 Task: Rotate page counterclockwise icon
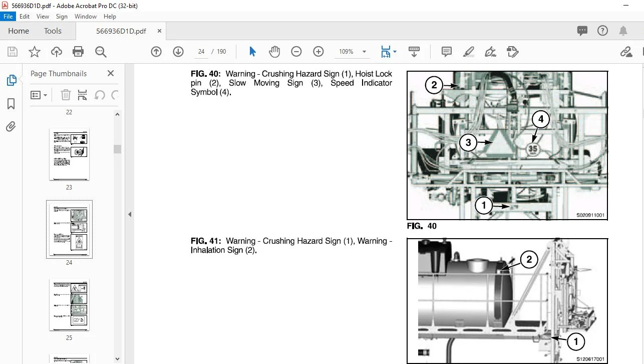(x=100, y=95)
